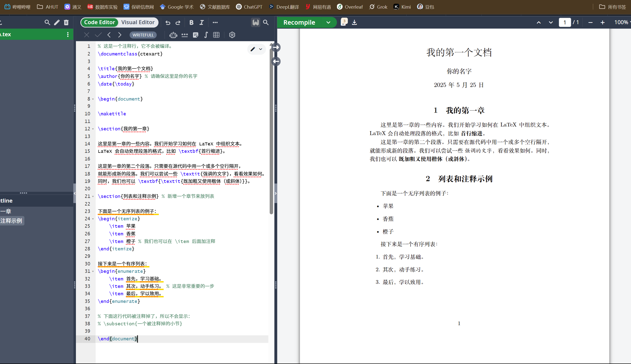Select the 注释示例 outline entry
Screen dimensions: 631x364
point(11,221)
